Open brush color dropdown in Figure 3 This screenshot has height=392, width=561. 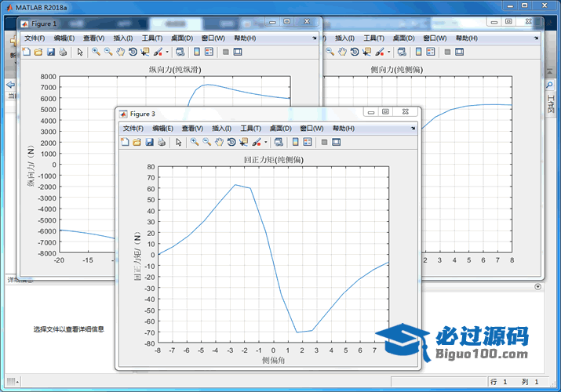coord(266,142)
